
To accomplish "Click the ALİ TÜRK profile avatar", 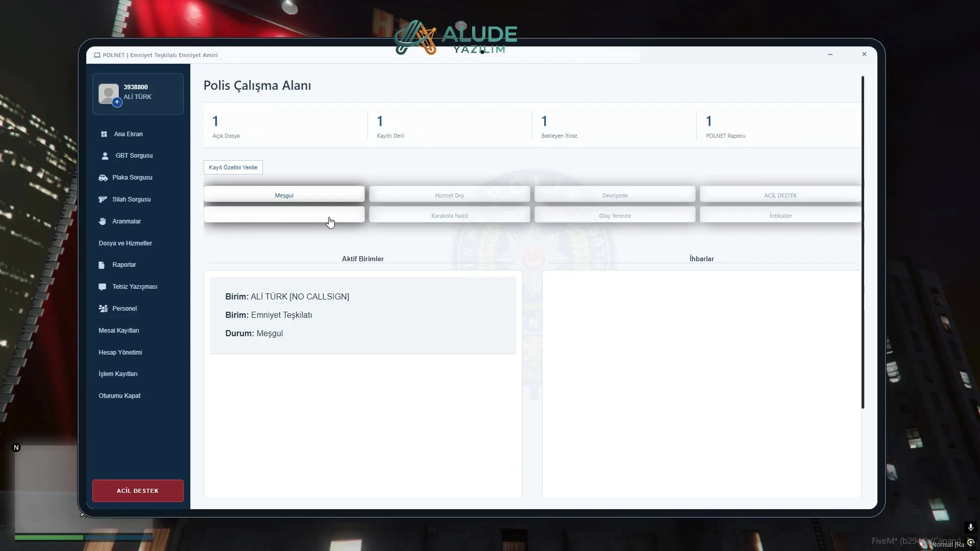I will (x=108, y=94).
